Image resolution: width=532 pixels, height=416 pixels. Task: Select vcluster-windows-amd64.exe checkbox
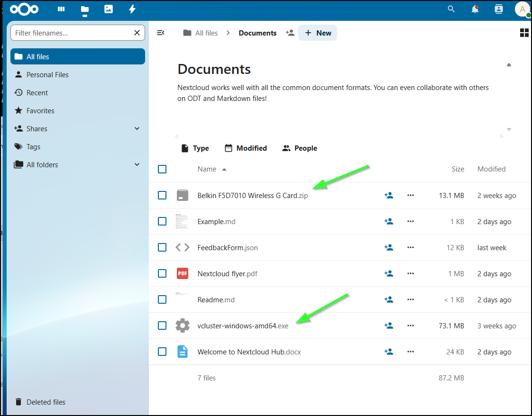[162, 326]
